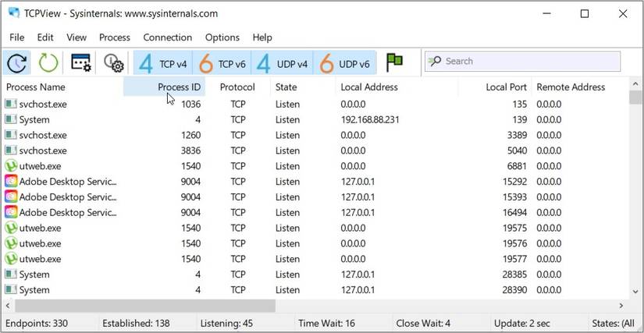The height and width of the screenshot is (333, 644).
Task: Click svchost.exe icon on PID 3836 row
Action: 11,151
